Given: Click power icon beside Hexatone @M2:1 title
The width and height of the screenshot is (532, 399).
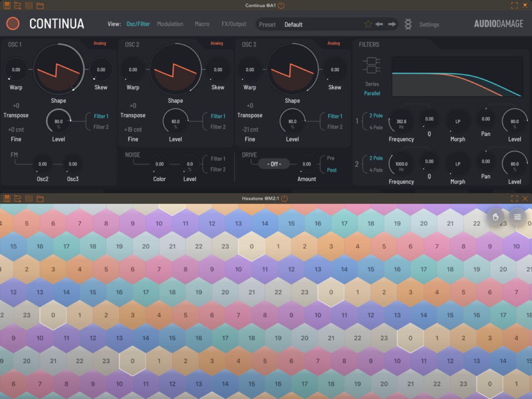Looking at the screenshot, I should click(x=285, y=198).
